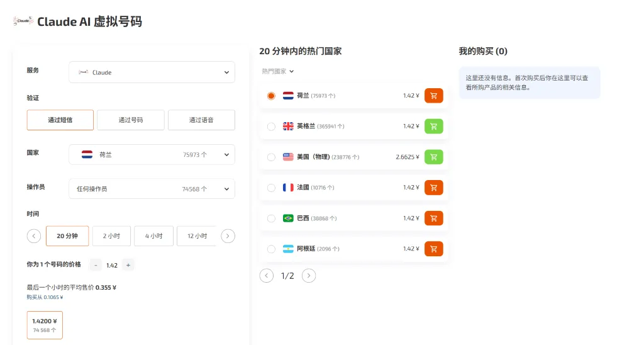Click the 我的购买 (0) heading

483,52
